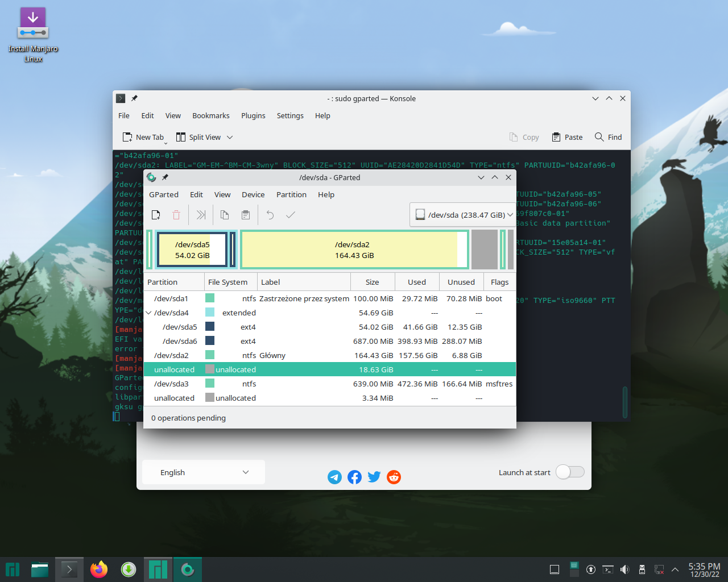Open the Bookmarks menu in Konsole
Screen dimensions: 728x582
(x=211, y=115)
